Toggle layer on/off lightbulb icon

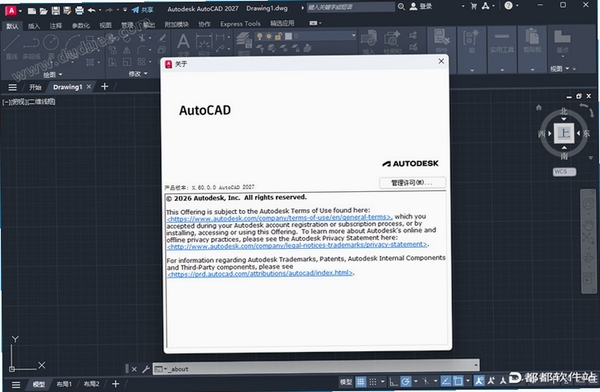259,36
